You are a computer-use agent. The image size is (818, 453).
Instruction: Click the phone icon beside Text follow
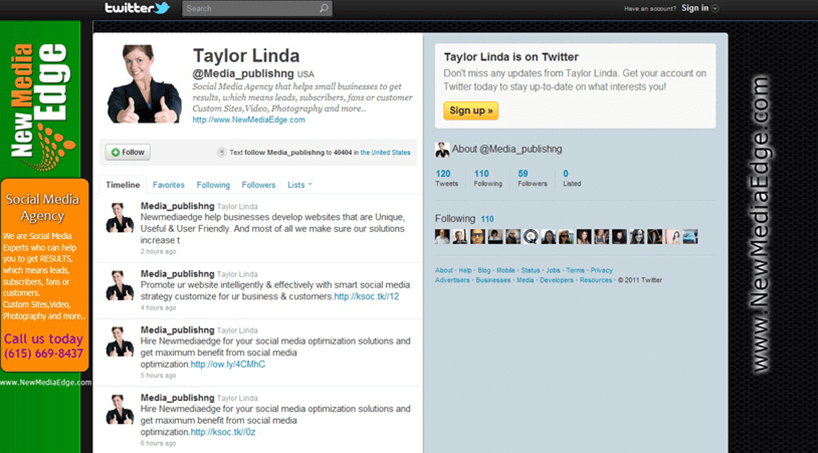coord(221,152)
